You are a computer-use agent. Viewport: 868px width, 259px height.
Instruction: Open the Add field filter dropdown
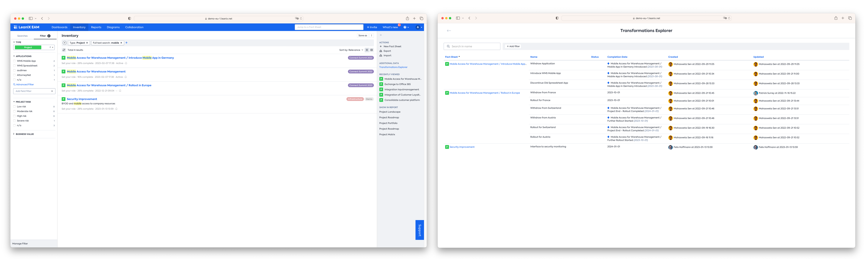[34, 91]
